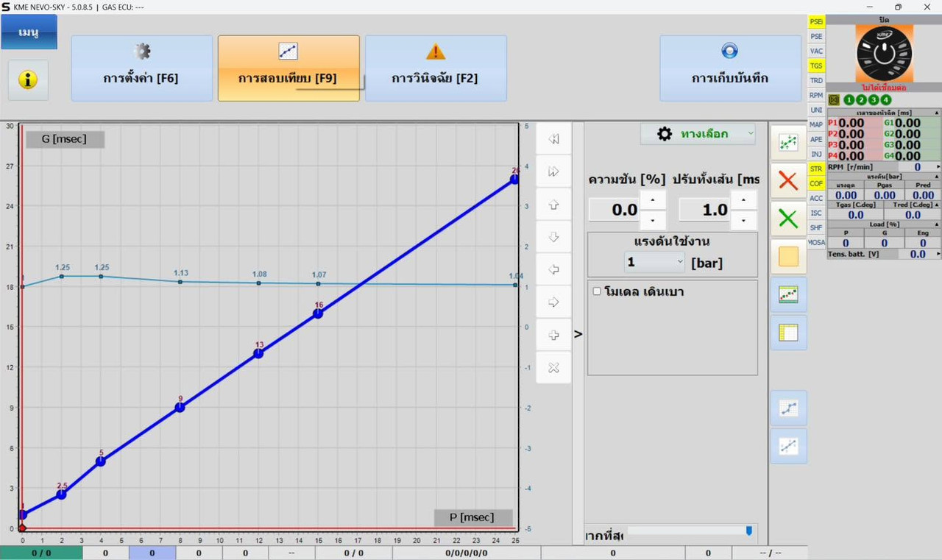This screenshot has height=560, width=942.
Task: Expand the Tens. batt. [V] row arrow
Action: [x=938, y=254]
